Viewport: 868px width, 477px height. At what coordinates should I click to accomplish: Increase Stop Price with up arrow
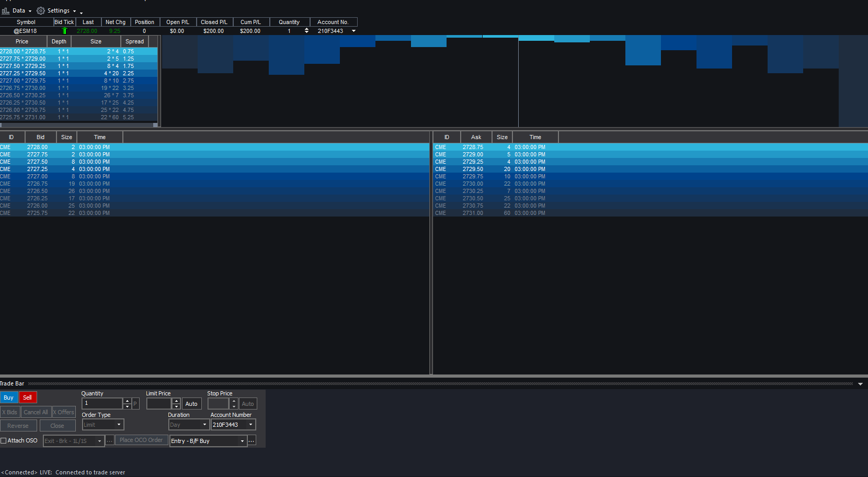(x=234, y=401)
